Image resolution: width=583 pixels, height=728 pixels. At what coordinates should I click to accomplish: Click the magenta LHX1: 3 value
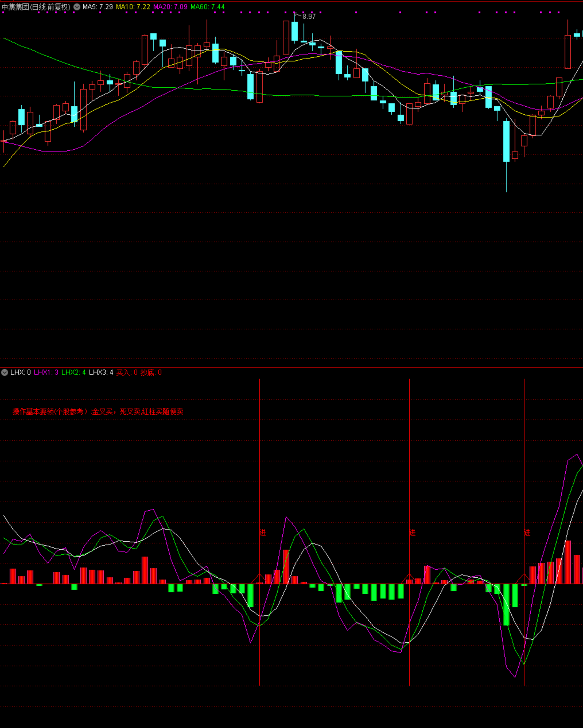pyautogui.click(x=46, y=372)
